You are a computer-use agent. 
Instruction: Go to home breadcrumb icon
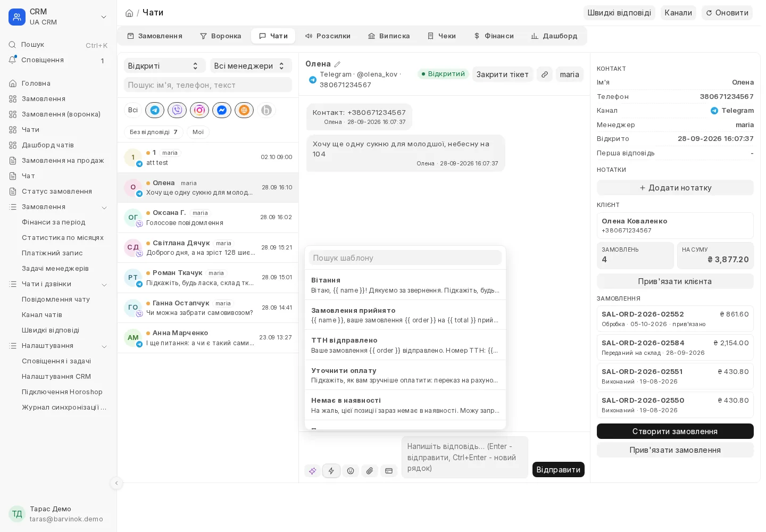(x=129, y=13)
